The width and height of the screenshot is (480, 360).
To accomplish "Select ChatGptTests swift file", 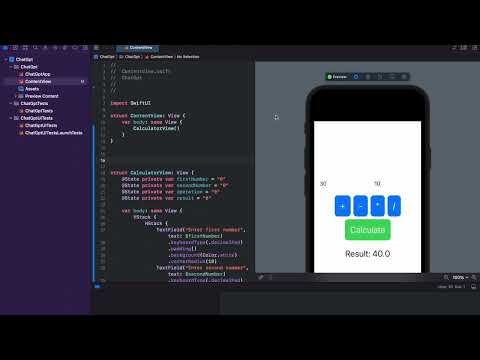I will pos(39,111).
